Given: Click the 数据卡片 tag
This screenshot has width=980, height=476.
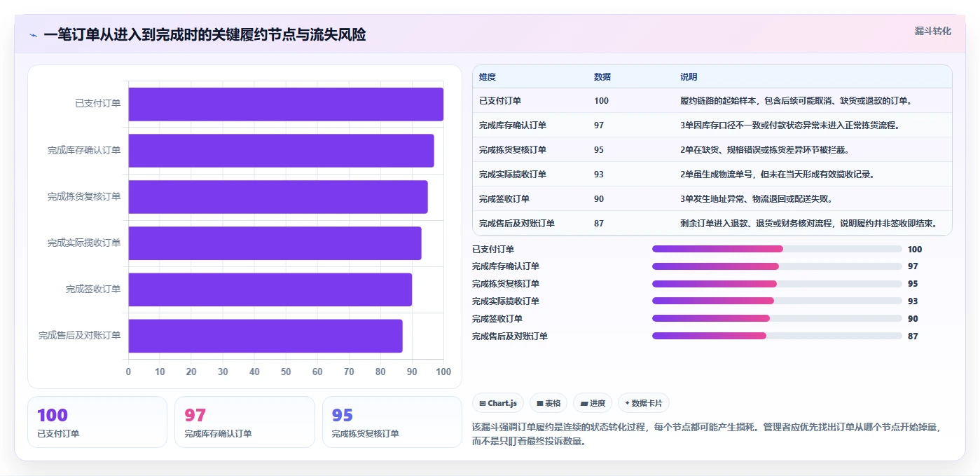Looking at the screenshot, I should point(644,403).
